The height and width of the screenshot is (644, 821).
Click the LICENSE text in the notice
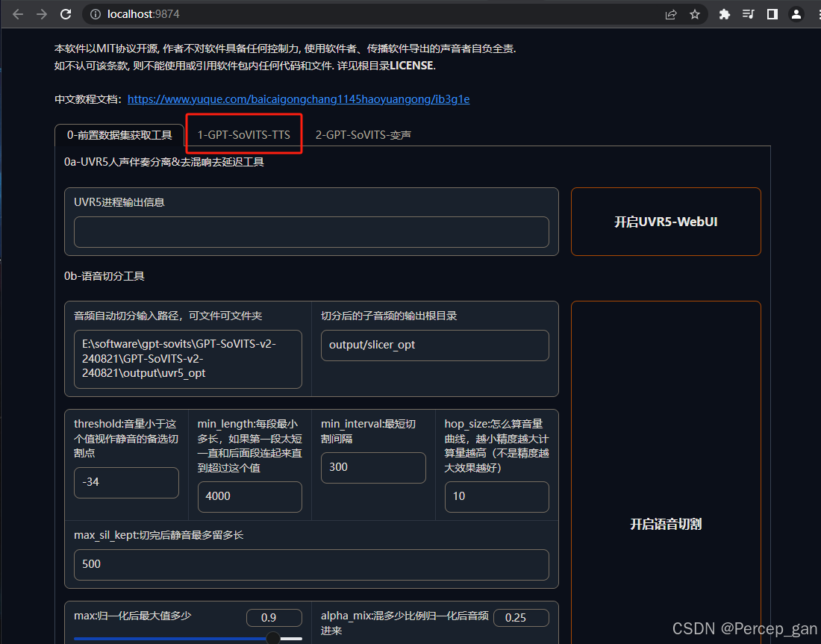[x=411, y=66]
